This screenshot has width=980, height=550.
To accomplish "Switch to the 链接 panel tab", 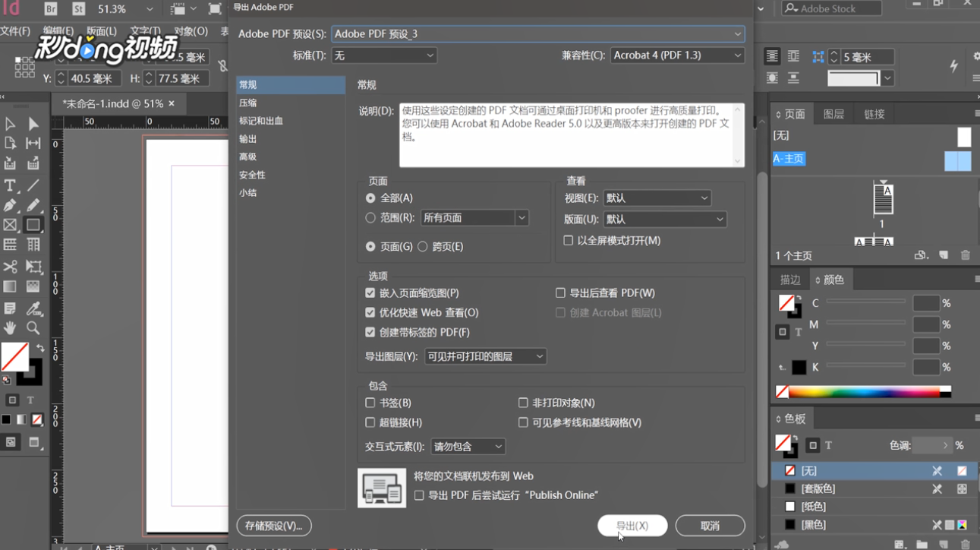I will pyautogui.click(x=874, y=114).
